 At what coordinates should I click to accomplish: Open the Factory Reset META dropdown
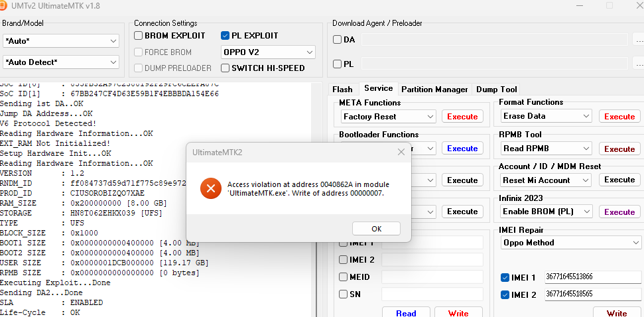click(x=389, y=117)
